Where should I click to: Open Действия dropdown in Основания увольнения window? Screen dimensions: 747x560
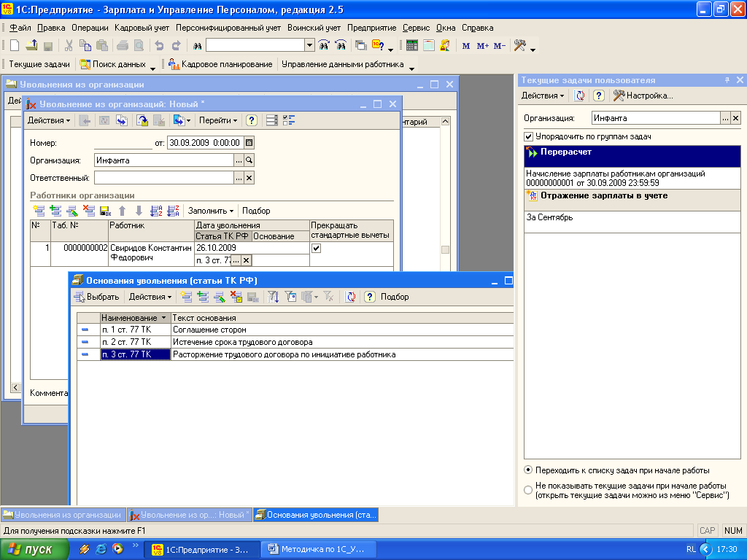[x=150, y=297]
